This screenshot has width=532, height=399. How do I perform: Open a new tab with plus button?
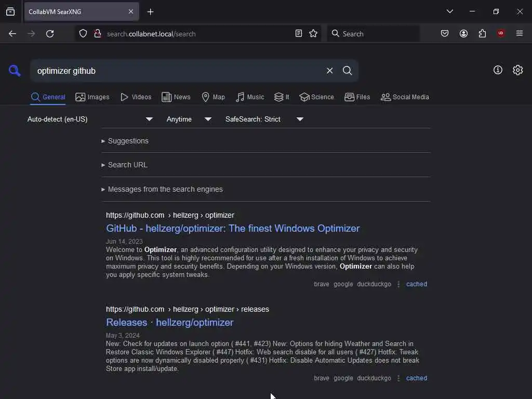click(150, 12)
